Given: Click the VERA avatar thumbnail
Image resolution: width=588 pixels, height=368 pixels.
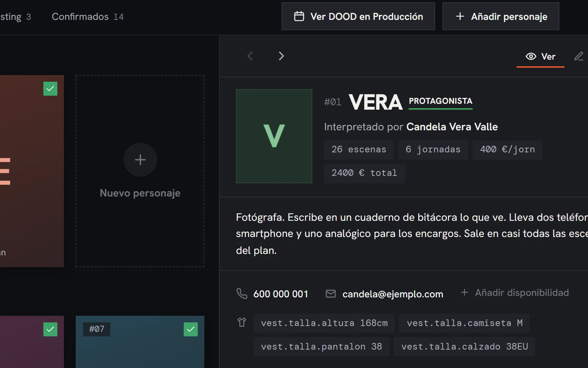Looking at the screenshot, I should 274,136.
